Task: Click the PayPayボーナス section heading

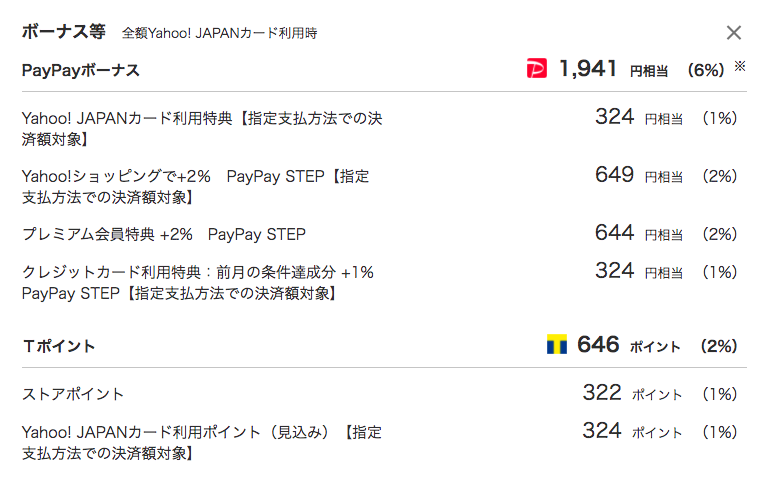Action: coord(81,70)
